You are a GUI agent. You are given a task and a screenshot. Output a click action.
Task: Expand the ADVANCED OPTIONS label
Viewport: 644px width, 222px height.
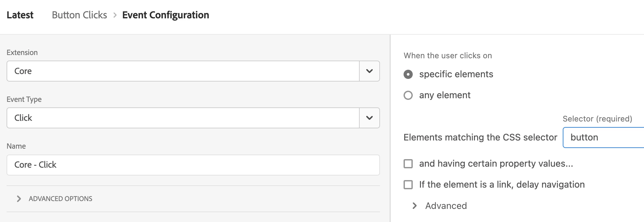click(61, 199)
